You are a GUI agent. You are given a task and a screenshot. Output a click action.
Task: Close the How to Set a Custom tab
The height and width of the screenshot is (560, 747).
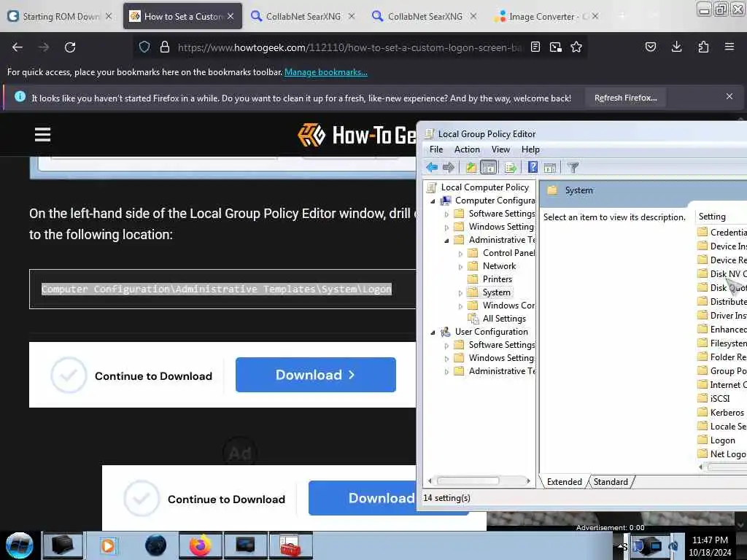click(231, 16)
